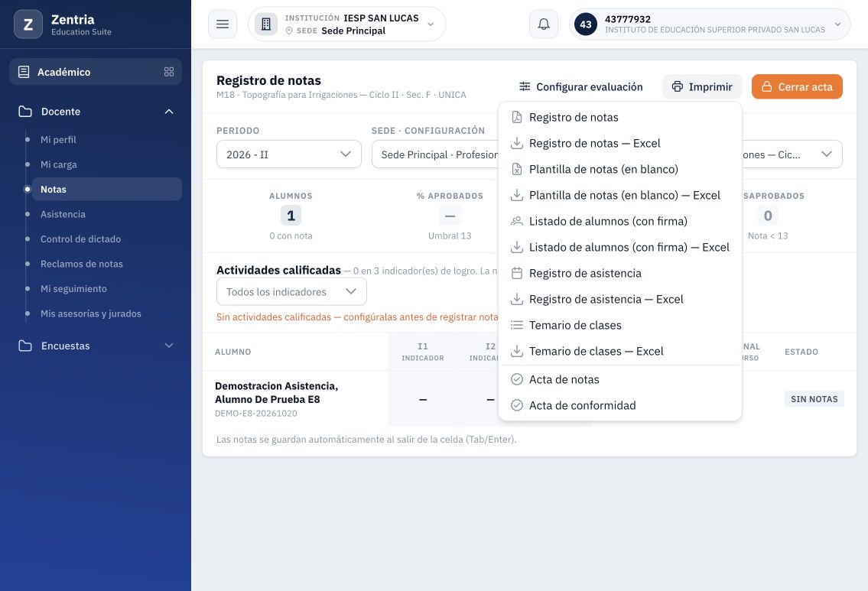Click the people icon for Listado de alumnos
The image size is (868, 591).
coord(516,222)
